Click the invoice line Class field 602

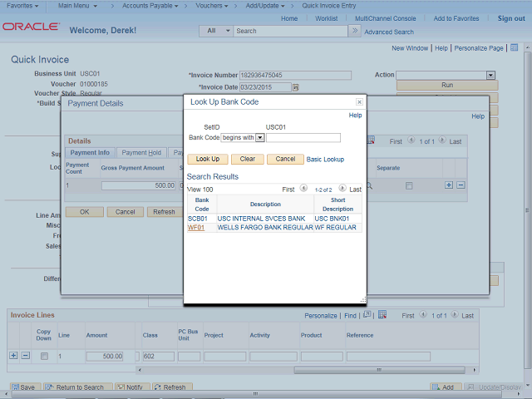point(159,357)
